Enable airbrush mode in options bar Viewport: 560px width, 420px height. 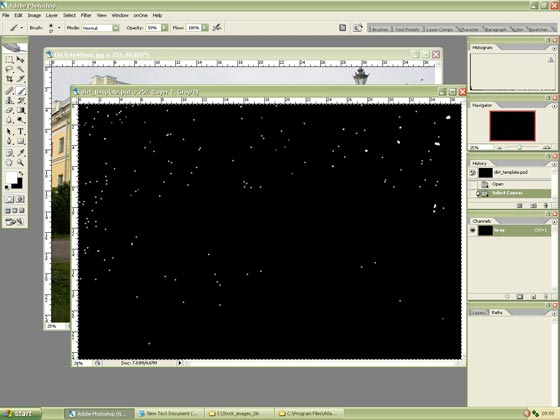click(216, 28)
